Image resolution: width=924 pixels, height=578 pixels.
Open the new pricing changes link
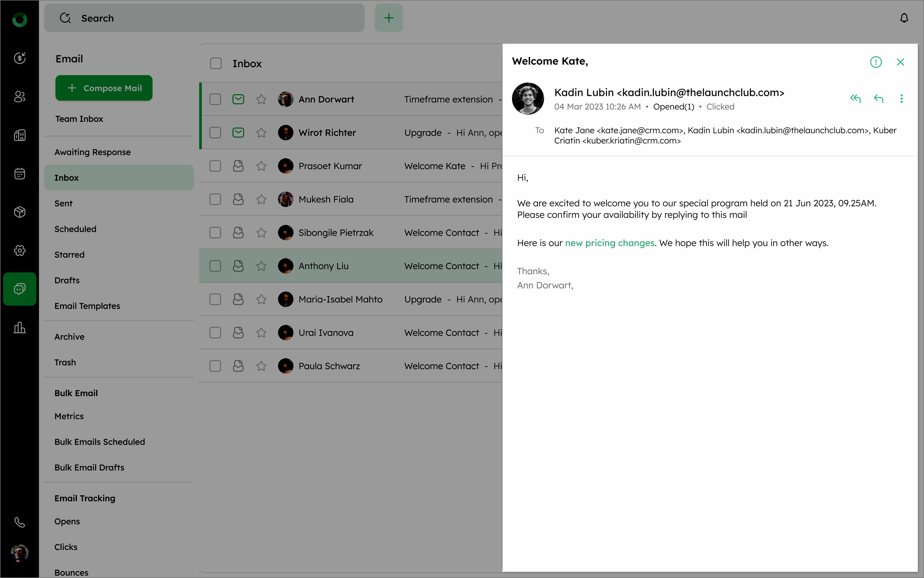pos(609,243)
